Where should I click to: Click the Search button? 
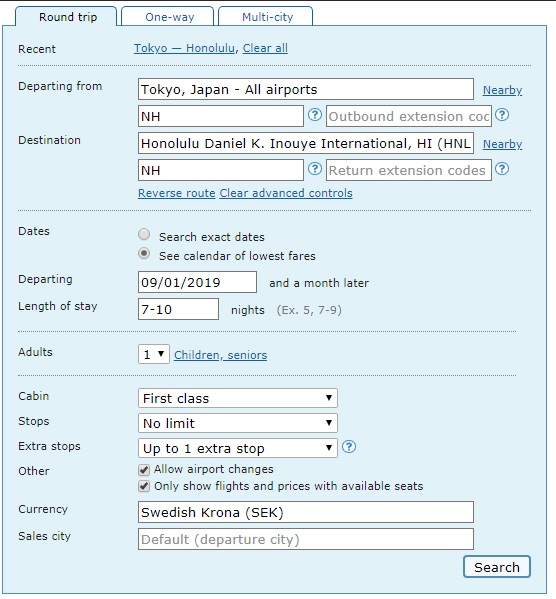[497, 567]
